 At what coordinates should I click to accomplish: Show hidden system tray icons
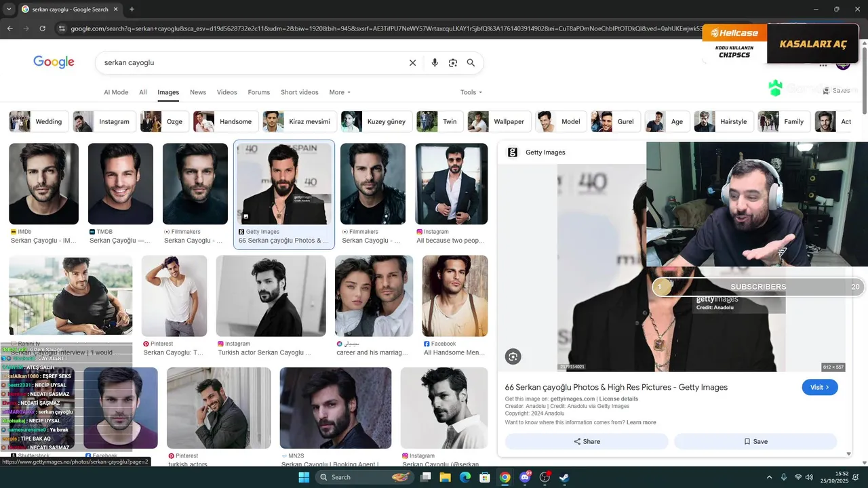tap(769, 477)
